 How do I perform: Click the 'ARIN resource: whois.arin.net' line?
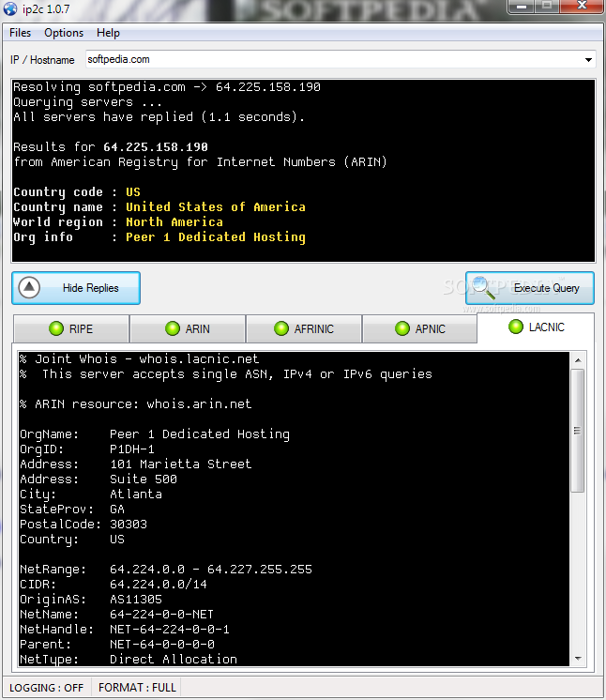pyautogui.click(x=136, y=404)
